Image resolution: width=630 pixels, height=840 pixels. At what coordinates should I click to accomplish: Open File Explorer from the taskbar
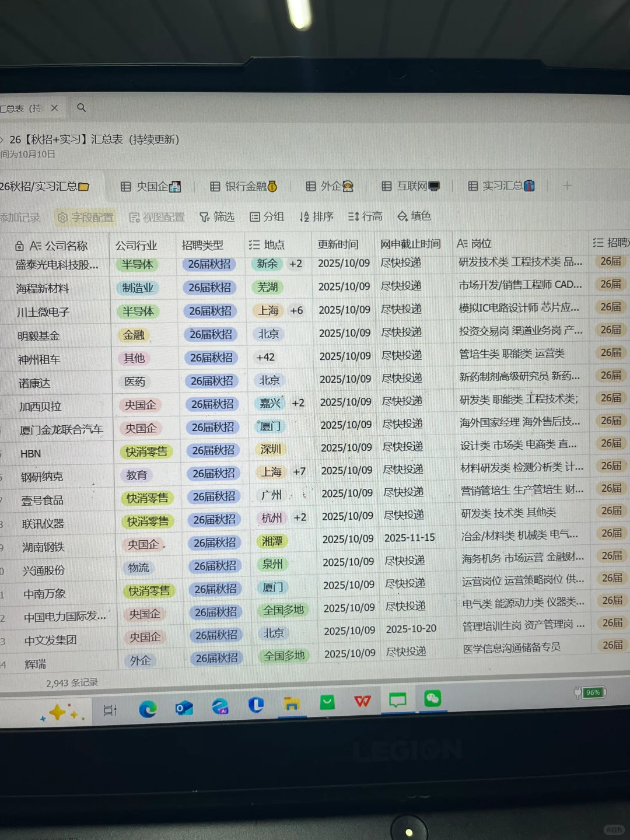tap(291, 704)
